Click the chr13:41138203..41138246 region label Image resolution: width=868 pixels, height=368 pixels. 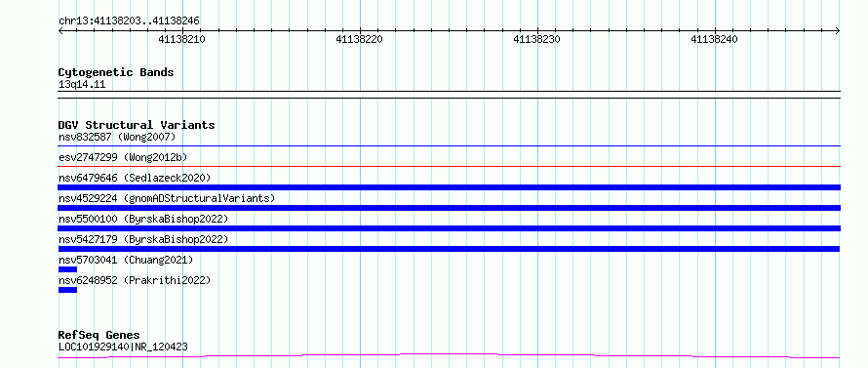[x=129, y=21]
